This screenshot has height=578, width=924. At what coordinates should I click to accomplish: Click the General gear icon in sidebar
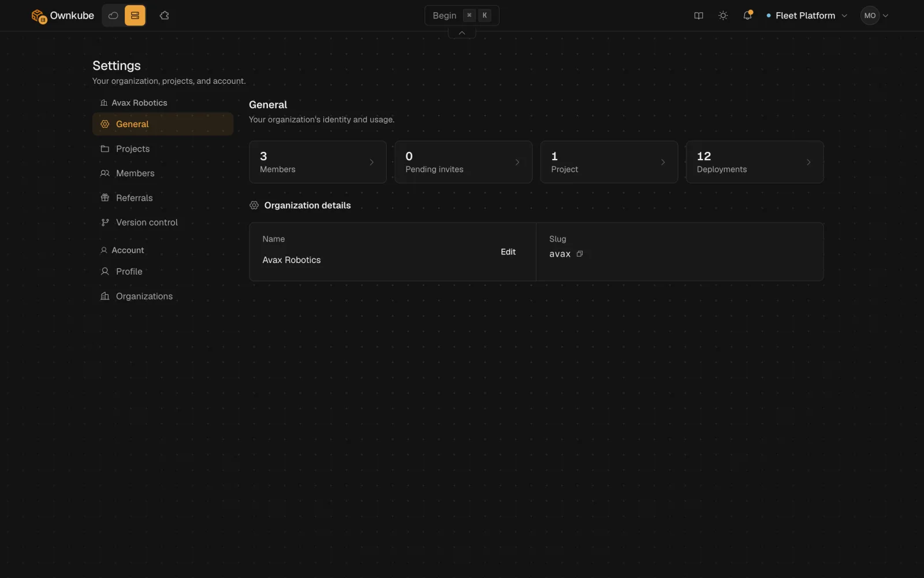pos(105,124)
